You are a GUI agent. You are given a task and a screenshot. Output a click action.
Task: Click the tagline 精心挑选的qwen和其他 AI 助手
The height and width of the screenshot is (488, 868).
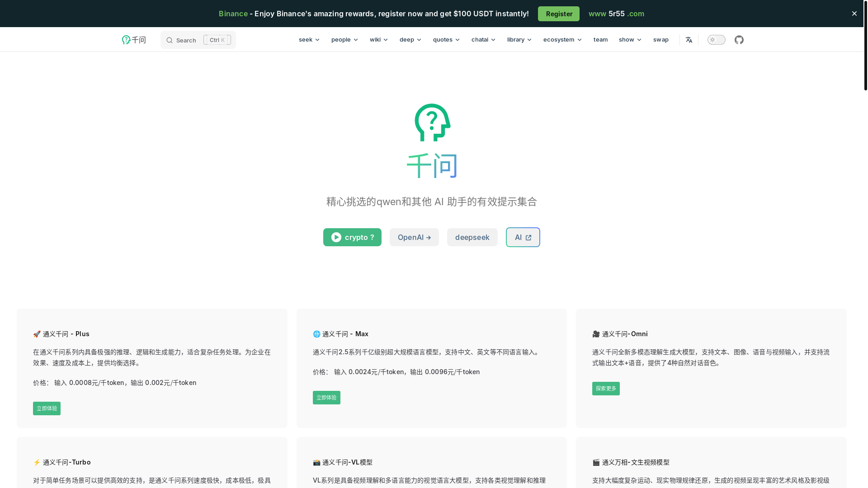pyautogui.click(x=432, y=202)
